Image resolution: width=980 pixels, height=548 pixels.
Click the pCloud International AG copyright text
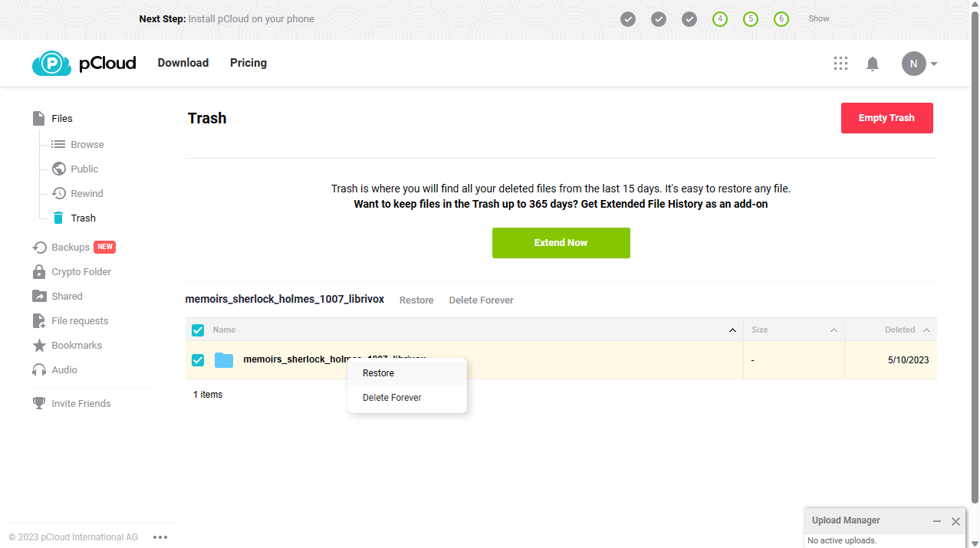(74, 537)
